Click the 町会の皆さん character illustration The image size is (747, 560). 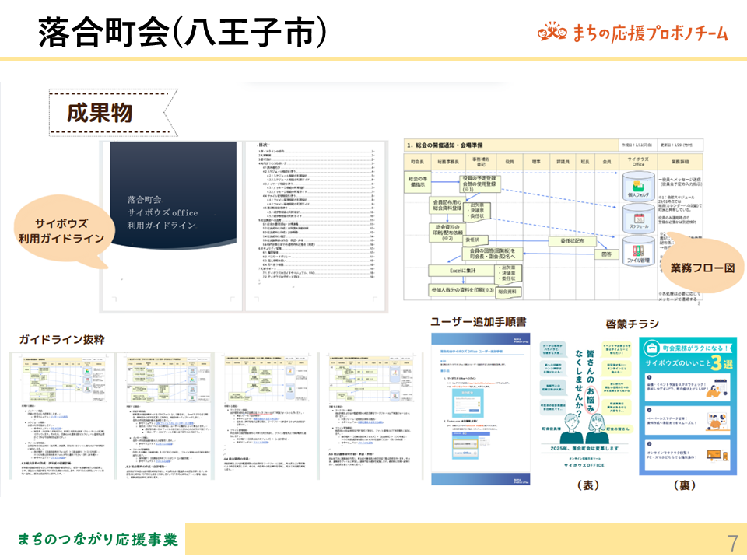click(x=599, y=428)
